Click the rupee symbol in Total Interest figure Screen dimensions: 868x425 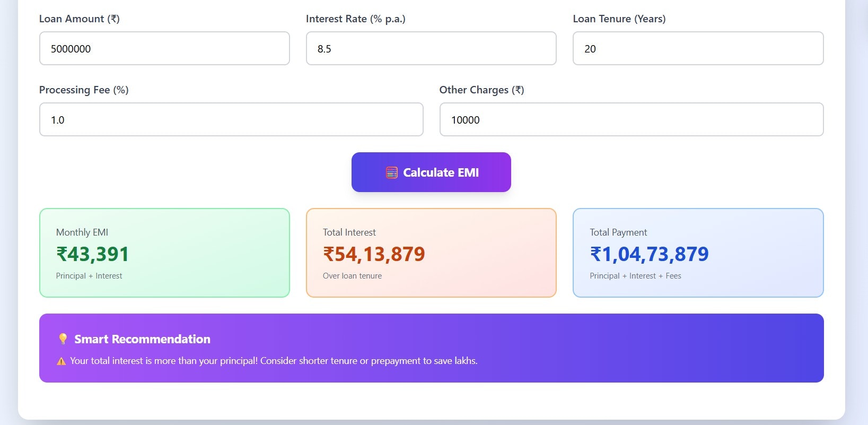pos(328,254)
